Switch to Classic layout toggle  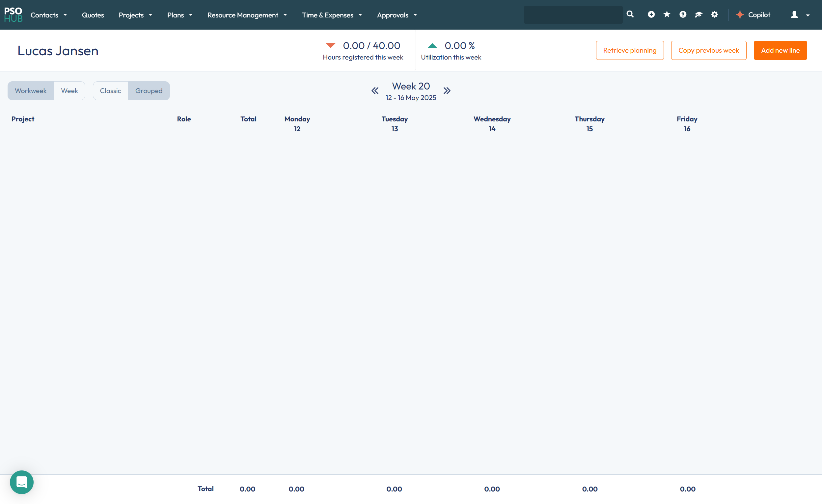(110, 91)
